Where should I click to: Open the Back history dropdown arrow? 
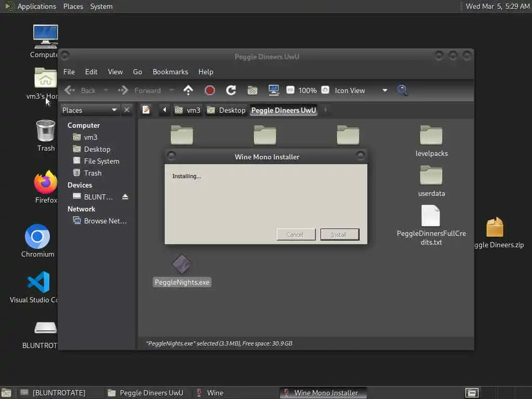105,90
